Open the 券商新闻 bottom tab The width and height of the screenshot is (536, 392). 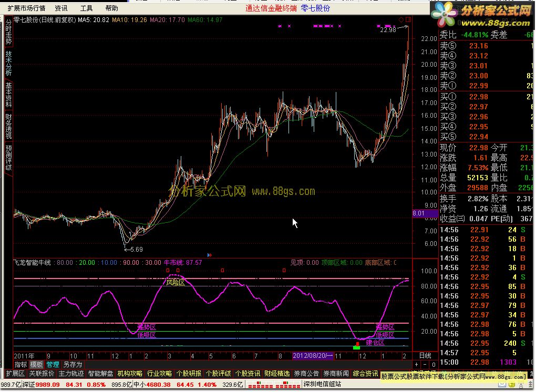[x=336, y=374]
